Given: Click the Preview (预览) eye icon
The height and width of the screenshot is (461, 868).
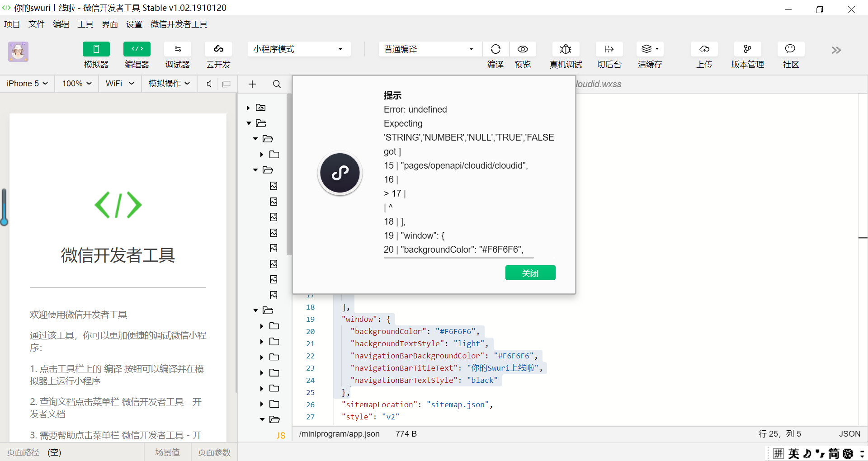Looking at the screenshot, I should (523, 49).
